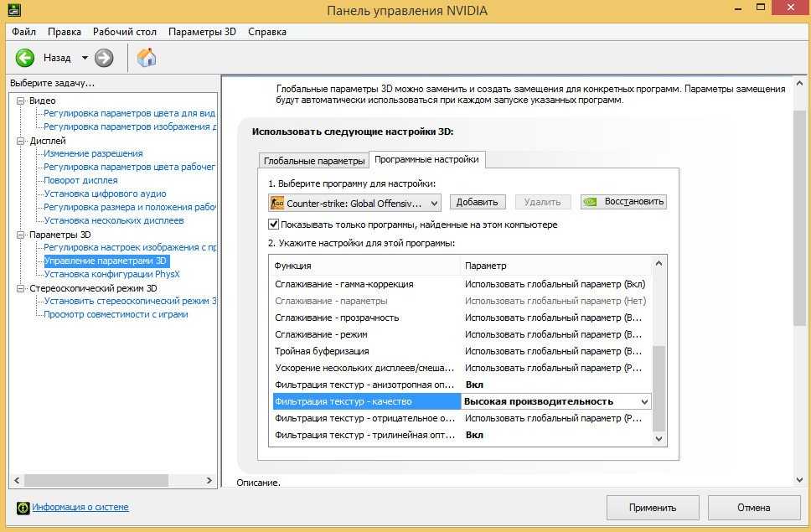This screenshot has height=532, width=811.
Task: Click the Применить button
Action: click(x=653, y=508)
